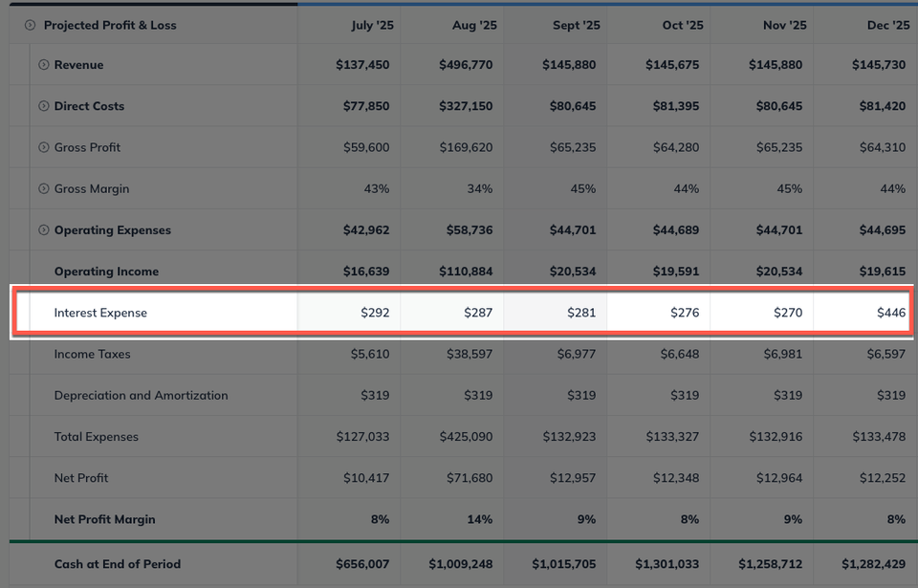Expand the Operating Expenses row

click(43, 230)
